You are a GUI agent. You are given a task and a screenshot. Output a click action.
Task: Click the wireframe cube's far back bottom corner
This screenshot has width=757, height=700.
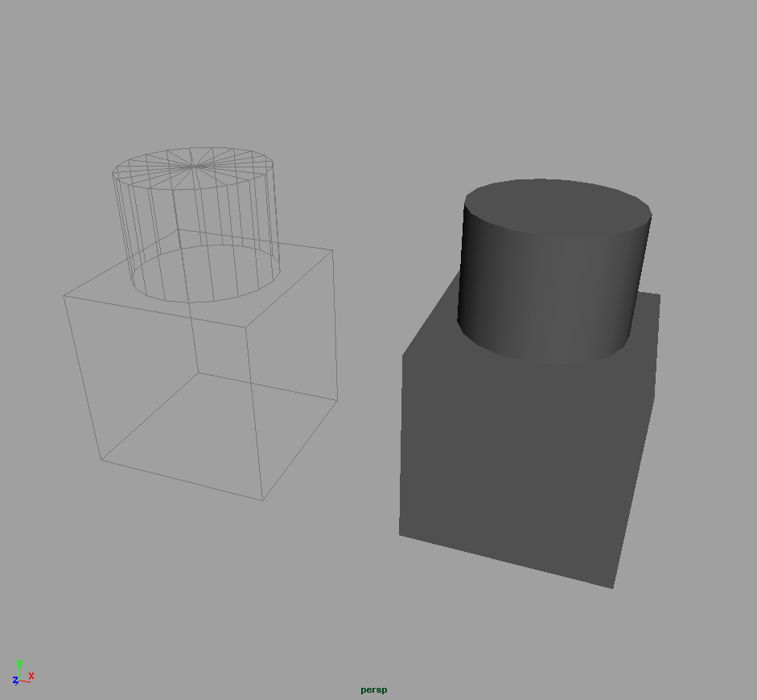point(198,373)
